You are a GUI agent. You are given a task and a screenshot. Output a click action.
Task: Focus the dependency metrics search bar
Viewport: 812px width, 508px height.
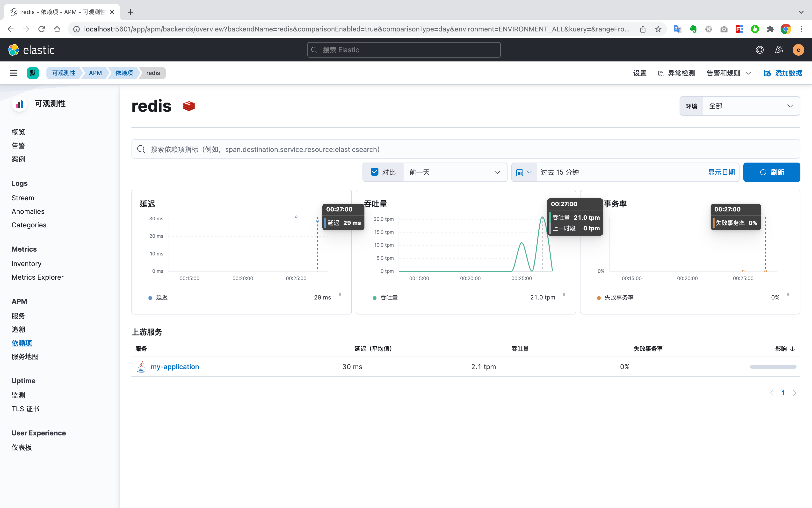(466, 149)
